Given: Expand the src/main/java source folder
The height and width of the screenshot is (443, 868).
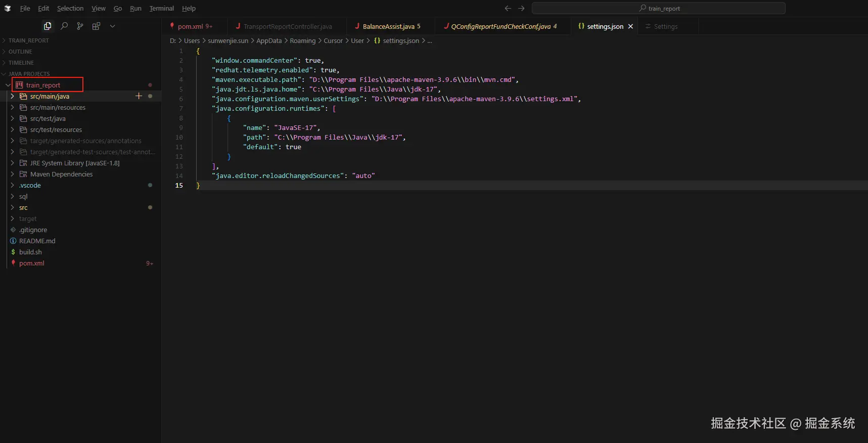Looking at the screenshot, I should pos(12,96).
